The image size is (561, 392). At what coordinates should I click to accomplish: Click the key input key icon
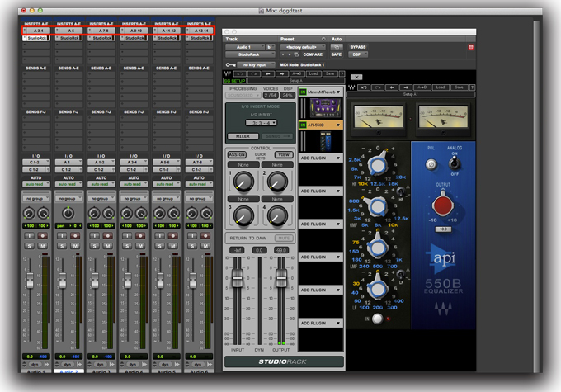pyautogui.click(x=230, y=65)
